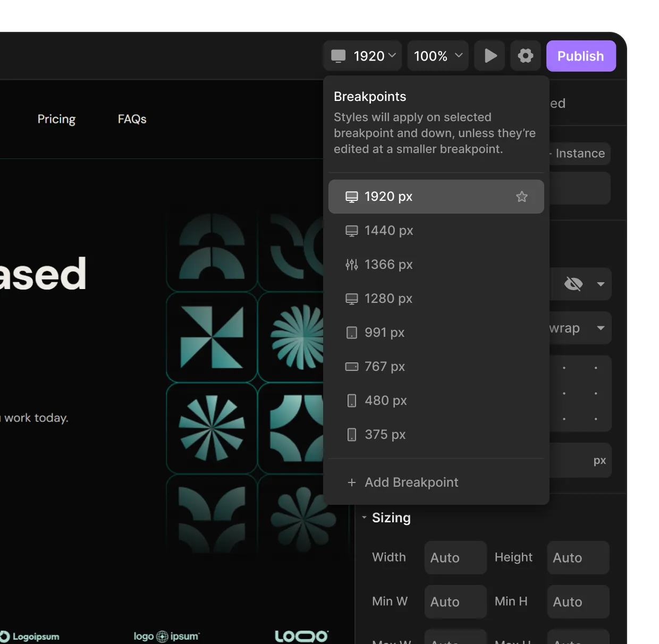This screenshot has width=659, height=644.
Task: Click the px unit label
Action: coord(599,461)
